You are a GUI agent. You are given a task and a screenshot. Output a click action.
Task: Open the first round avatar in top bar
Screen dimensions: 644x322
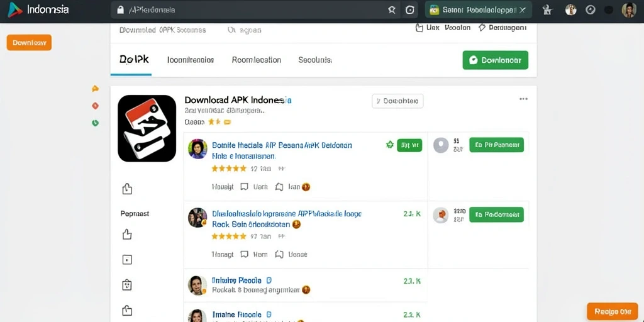[570, 10]
